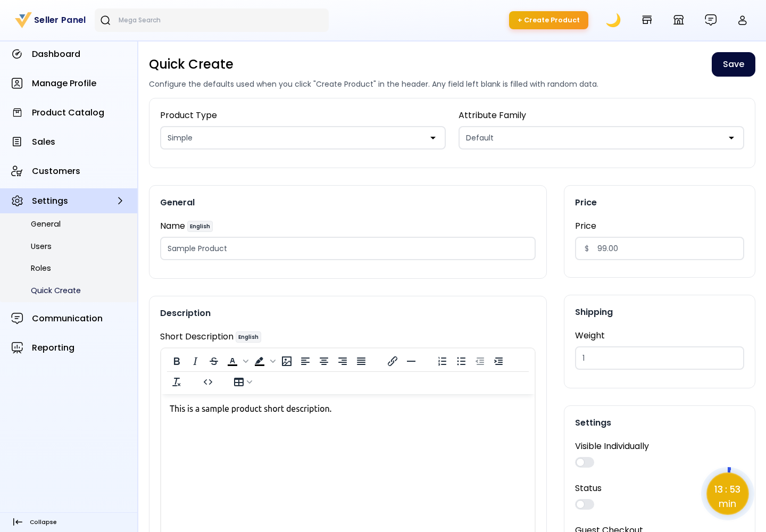Insert an image into short description
The width and height of the screenshot is (766, 532).
tap(287, 361)
